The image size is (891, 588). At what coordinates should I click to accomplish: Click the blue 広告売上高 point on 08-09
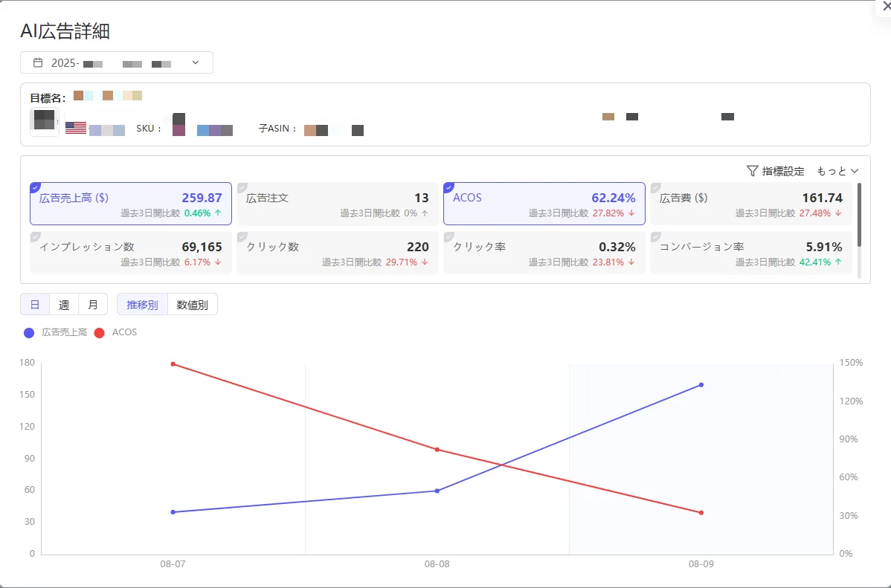701,384
